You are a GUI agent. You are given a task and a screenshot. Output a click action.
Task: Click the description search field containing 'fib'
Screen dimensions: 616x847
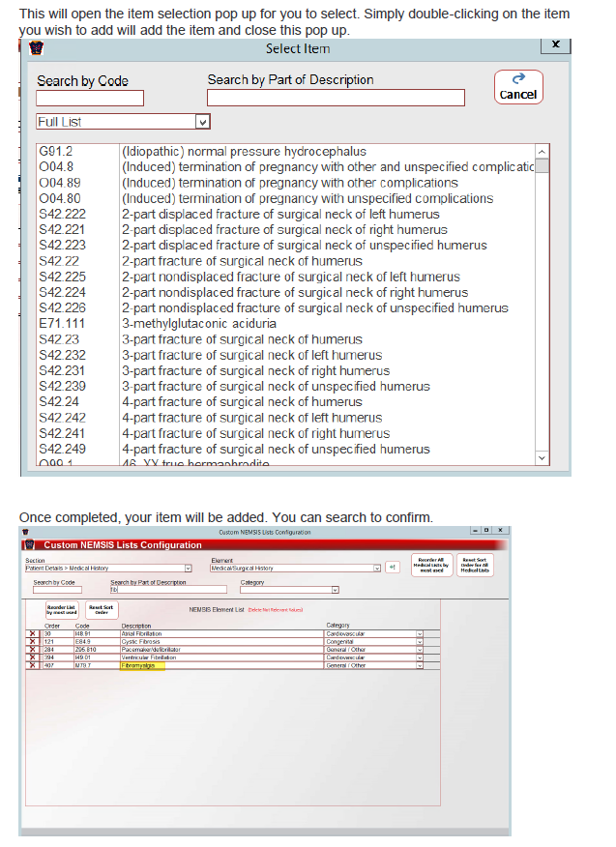168,590
